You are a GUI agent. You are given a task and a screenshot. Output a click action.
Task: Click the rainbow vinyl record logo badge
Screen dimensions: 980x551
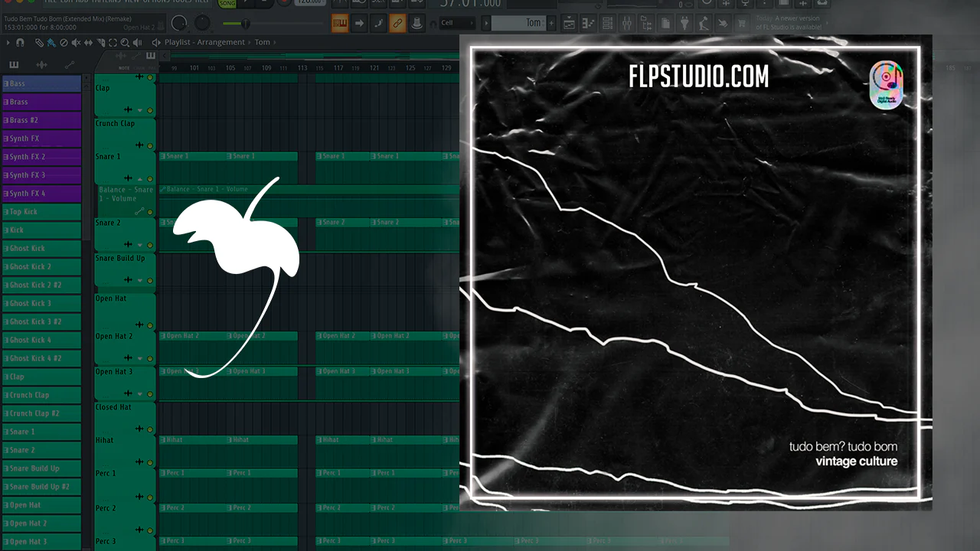tap(887, 84)
